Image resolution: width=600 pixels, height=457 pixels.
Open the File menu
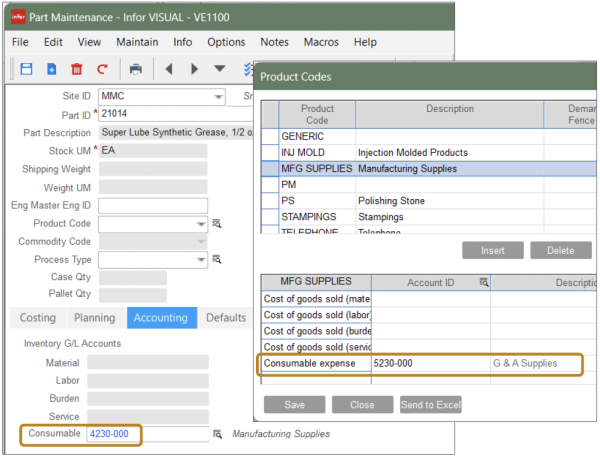click(x=20, y=42)
